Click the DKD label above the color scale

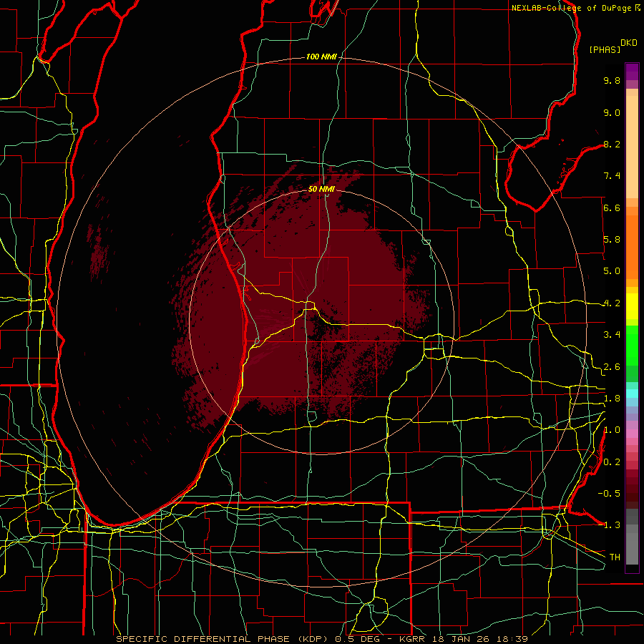[x=628, y=43]
